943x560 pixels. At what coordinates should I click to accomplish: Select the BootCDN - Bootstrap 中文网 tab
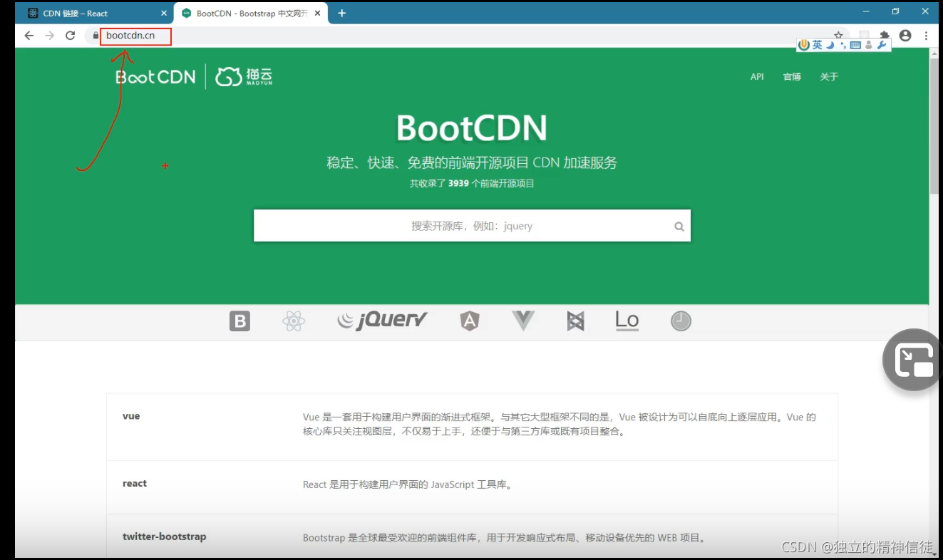pos(251,13)
